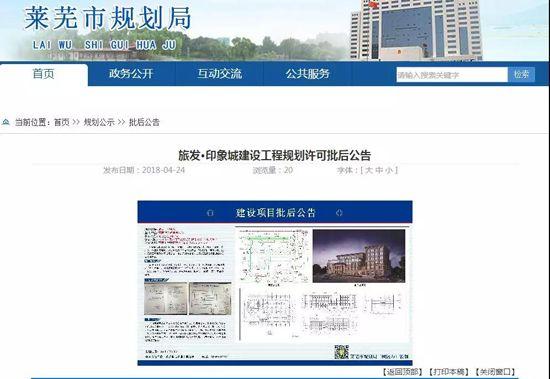Set font size to 小
550x379 pixels.
389,170
